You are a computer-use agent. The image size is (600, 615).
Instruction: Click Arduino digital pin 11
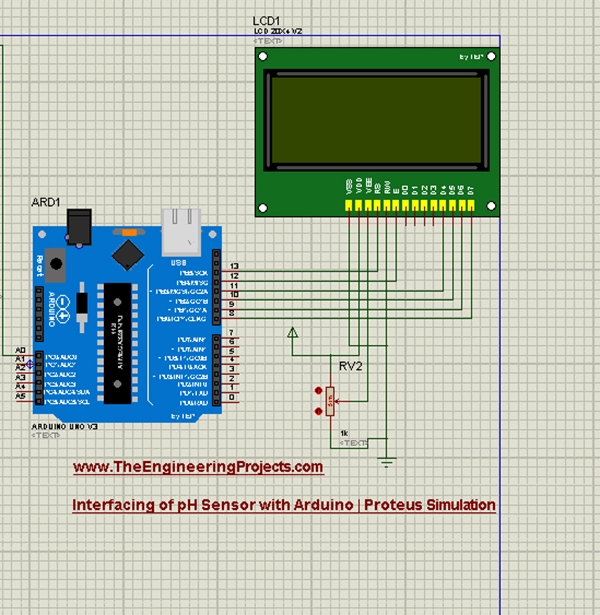point(234,286)
